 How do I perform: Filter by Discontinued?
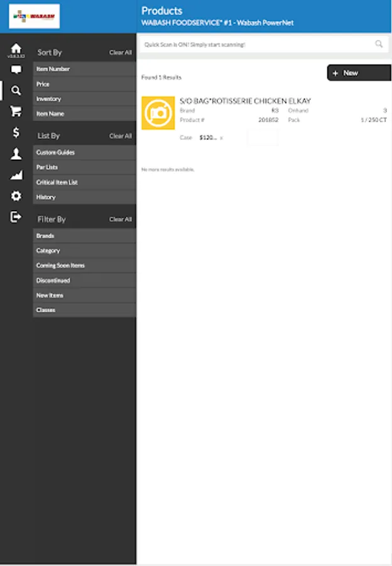point(84,280)
